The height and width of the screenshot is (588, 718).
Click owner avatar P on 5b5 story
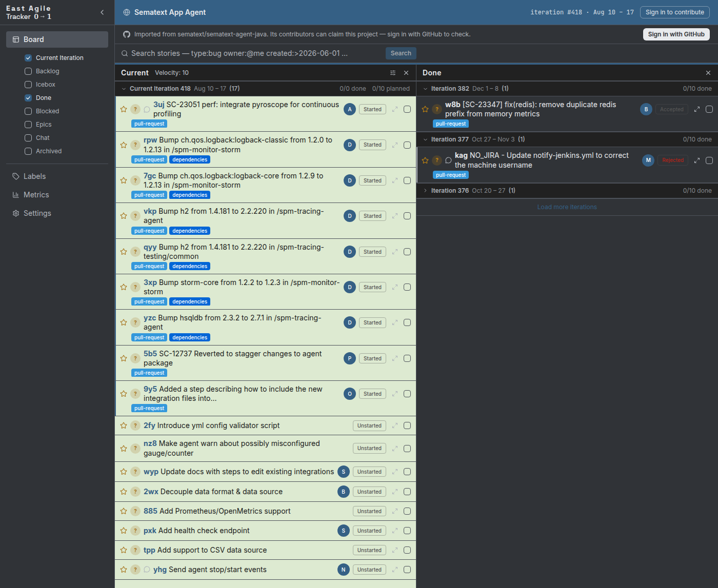pos(350,358)
